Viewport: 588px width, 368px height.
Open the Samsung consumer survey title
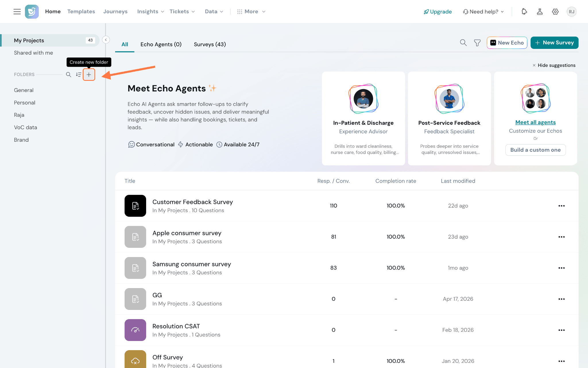(192, 264)
